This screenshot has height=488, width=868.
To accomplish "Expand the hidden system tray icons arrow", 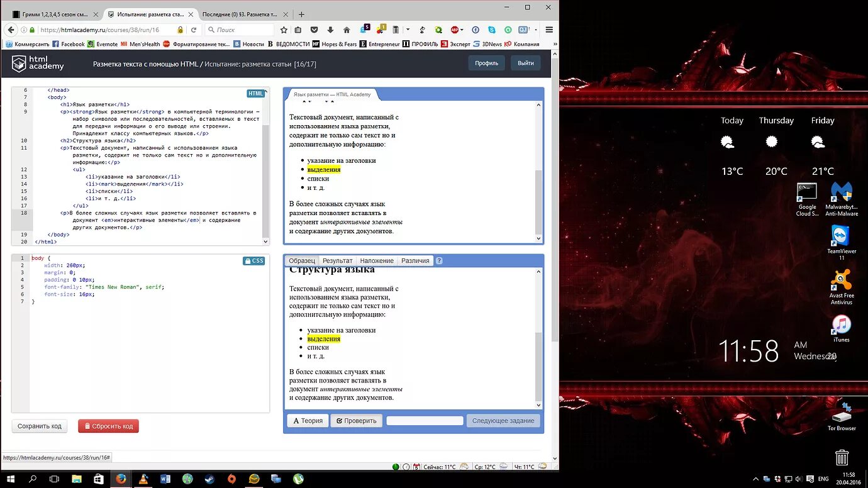I will pos(755,479).
